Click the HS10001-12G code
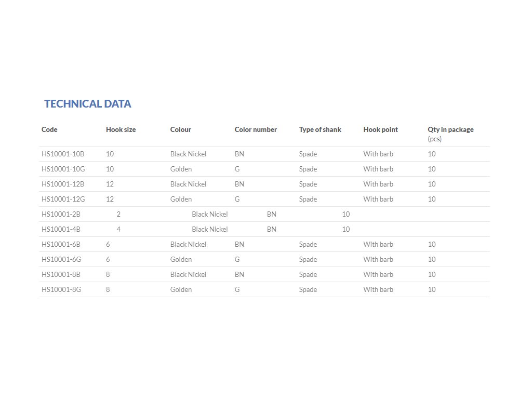Screen dimensions: 532x399 63,199
